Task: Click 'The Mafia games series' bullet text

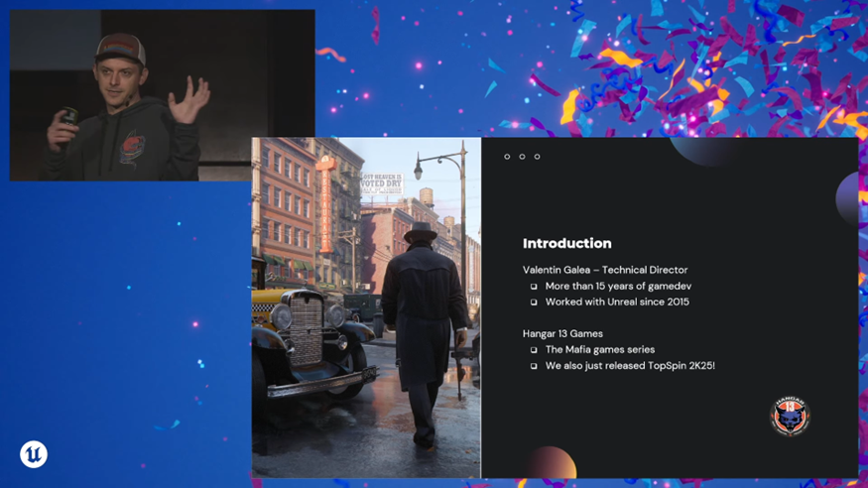Action: [x=600, y=350]
